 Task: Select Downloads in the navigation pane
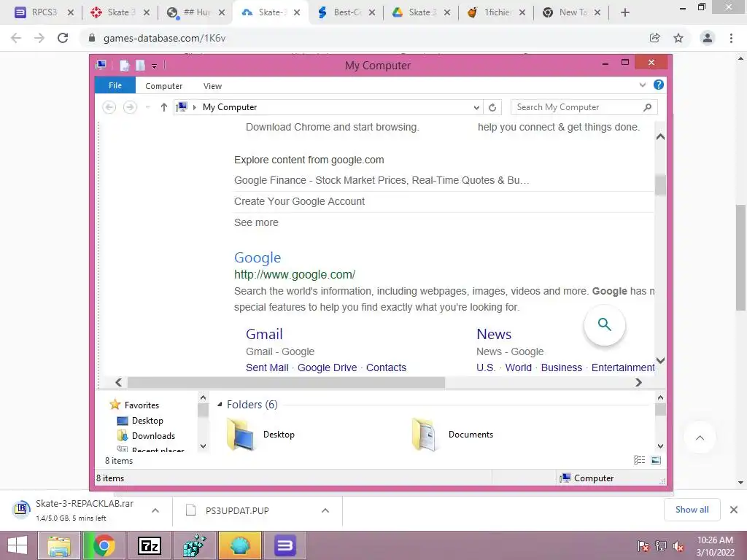point(146,436)
